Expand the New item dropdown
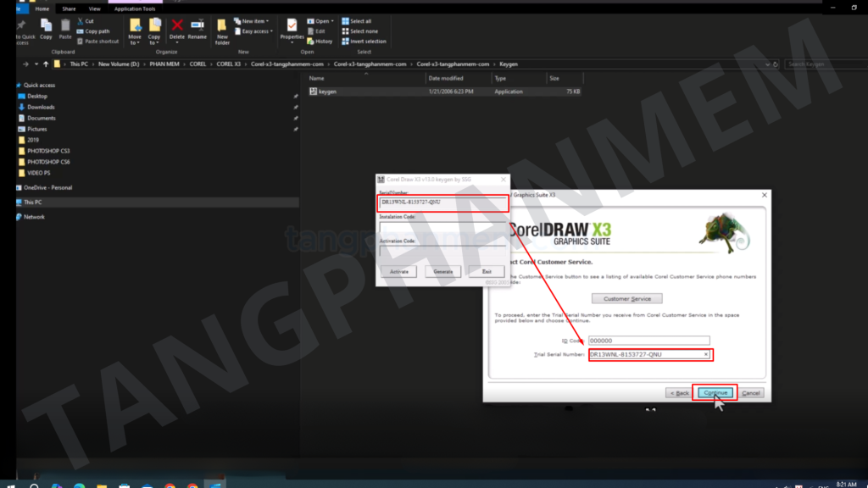The height and width of the screenshot is (488, 868). click(254, 21)
